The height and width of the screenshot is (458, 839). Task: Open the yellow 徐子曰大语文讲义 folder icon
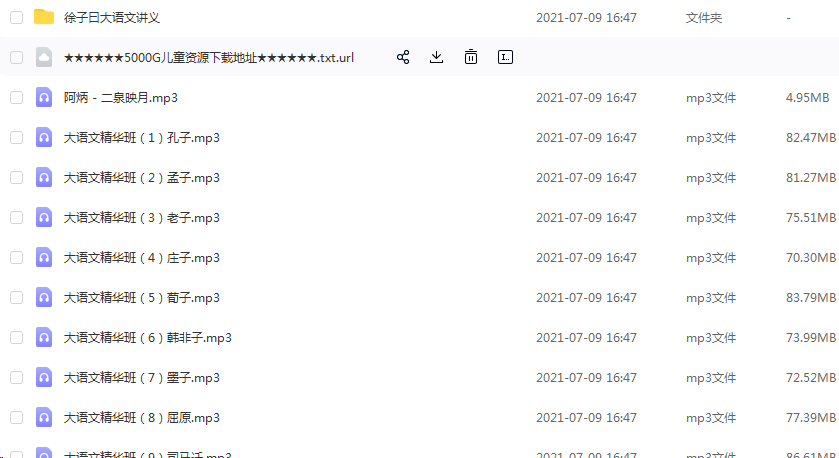pos(44,17)
